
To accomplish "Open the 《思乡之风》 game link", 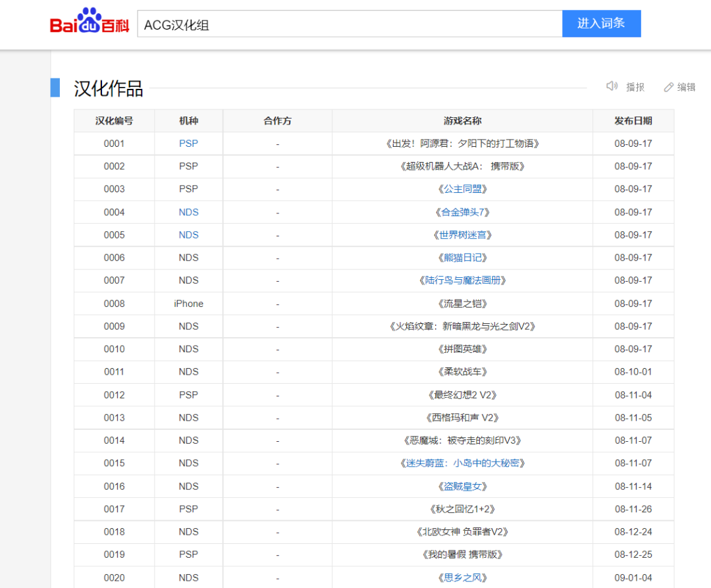I will coord(462,577).
